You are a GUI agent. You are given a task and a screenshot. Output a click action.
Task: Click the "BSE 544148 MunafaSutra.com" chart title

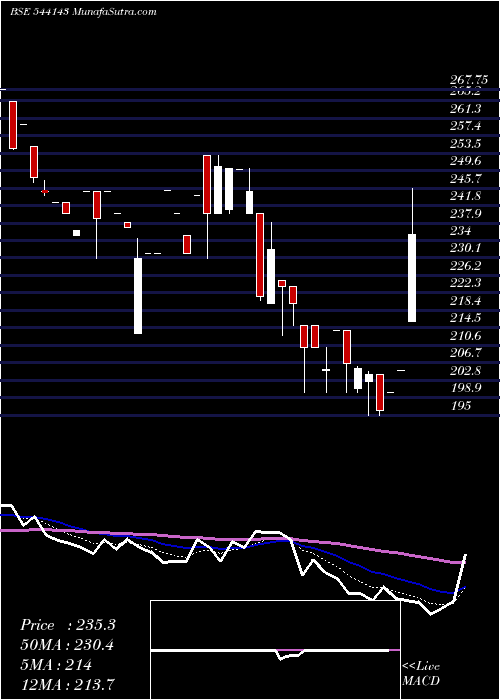83,12
